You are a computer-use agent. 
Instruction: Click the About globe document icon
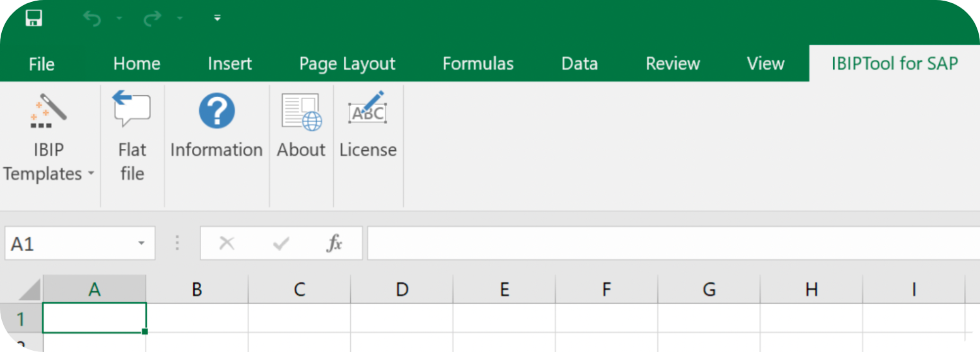coord(301,112)
